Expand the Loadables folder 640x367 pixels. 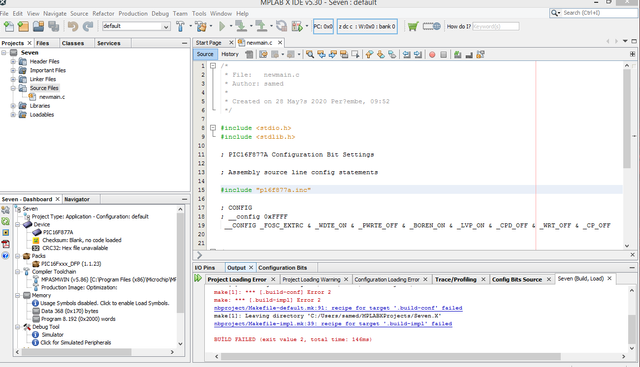tap(13, 115)
